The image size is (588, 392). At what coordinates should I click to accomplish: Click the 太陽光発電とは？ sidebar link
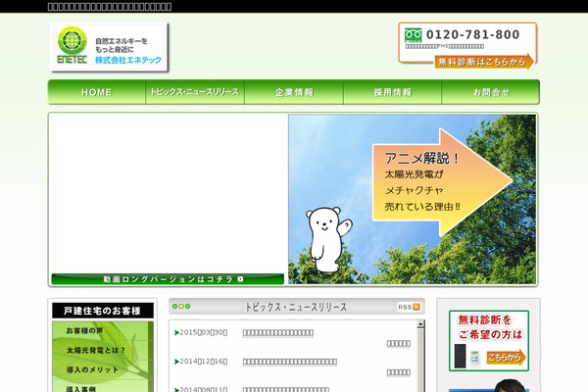pyautogui.click(x=96, y=351)
